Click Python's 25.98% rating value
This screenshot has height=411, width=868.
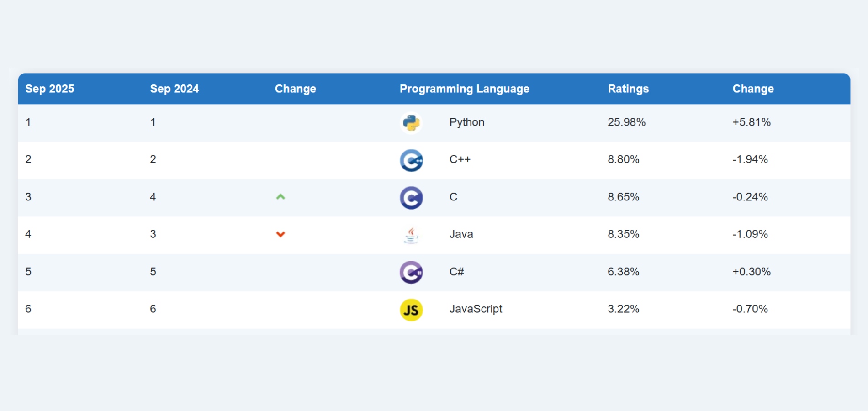click(626, 122)
